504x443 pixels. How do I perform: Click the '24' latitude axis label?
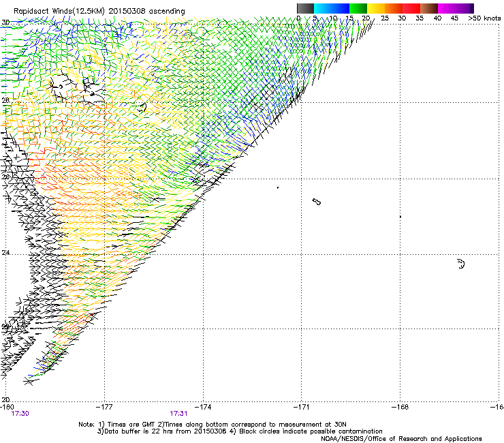pos(5,253)
